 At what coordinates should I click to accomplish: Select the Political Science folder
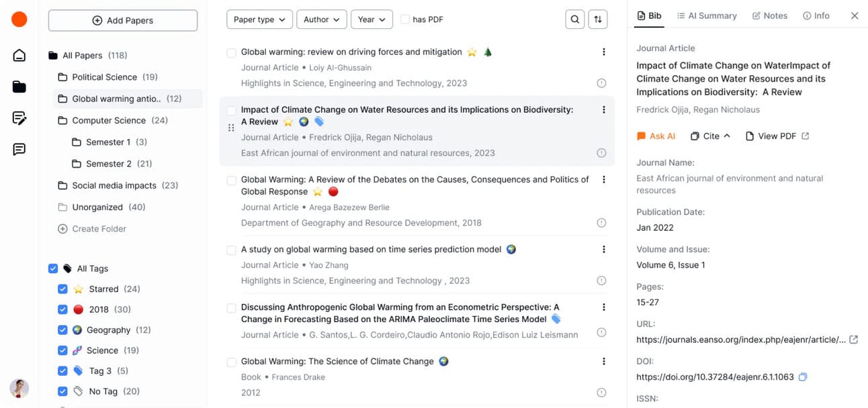coord(108,77)
